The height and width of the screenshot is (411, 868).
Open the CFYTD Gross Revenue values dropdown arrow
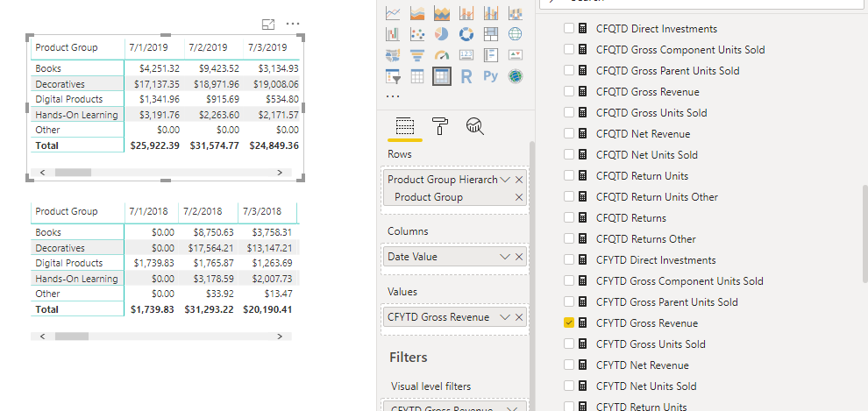click(x=504, y=317)
